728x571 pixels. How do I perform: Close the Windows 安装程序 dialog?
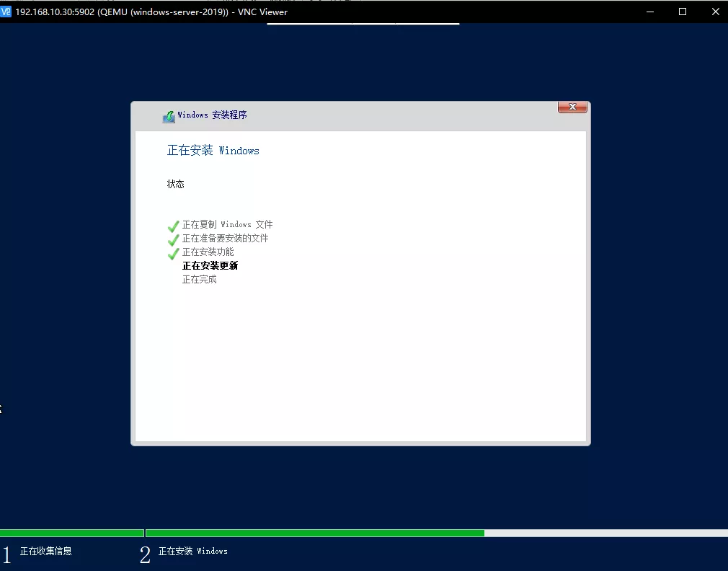pos(572,107)
